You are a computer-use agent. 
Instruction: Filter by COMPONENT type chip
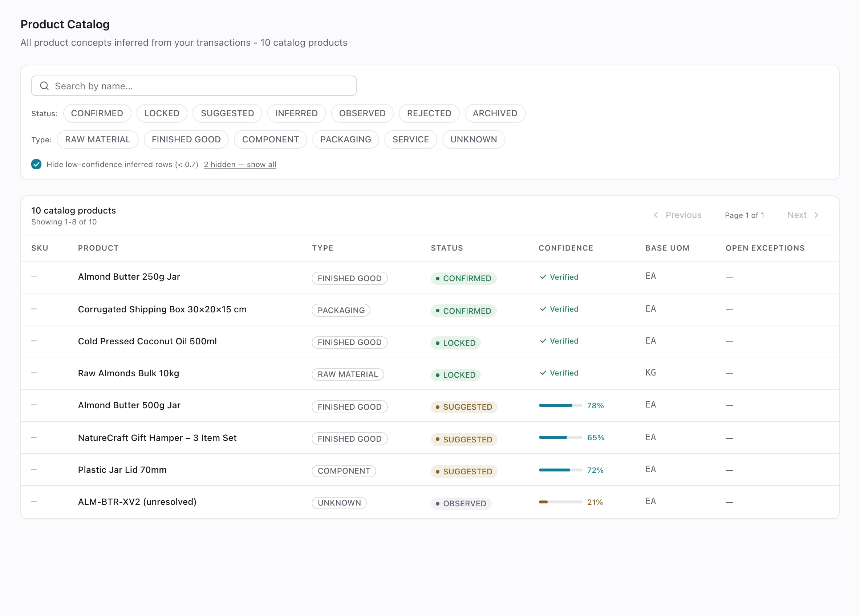[270, 139]
